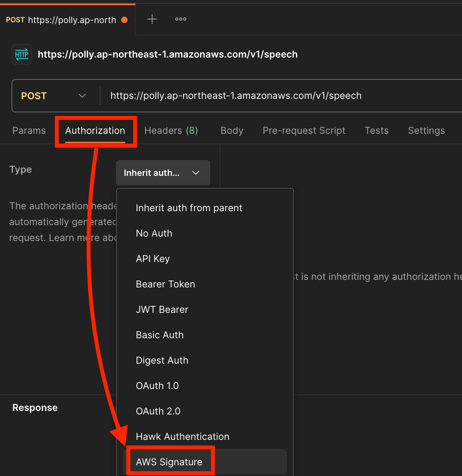Screen dimensions: 462x476
Task: Choose Digest Auth option
Action: pos(205,360)
